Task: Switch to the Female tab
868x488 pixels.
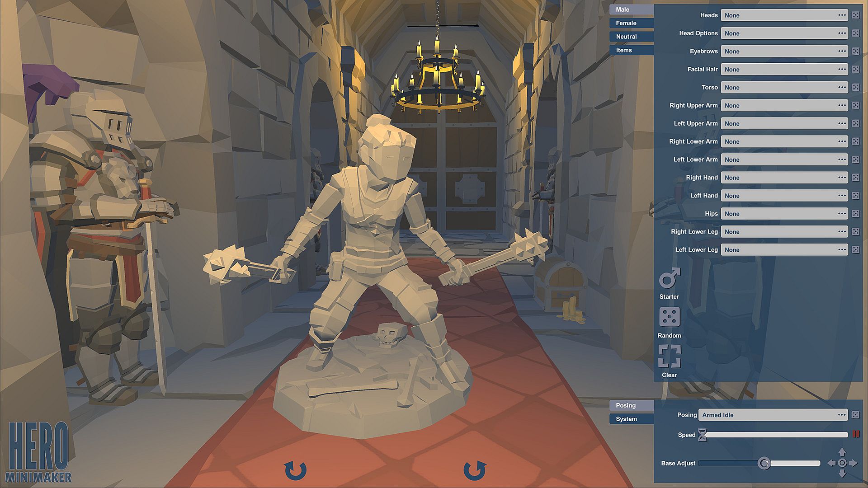Action: tap(631, 23)
